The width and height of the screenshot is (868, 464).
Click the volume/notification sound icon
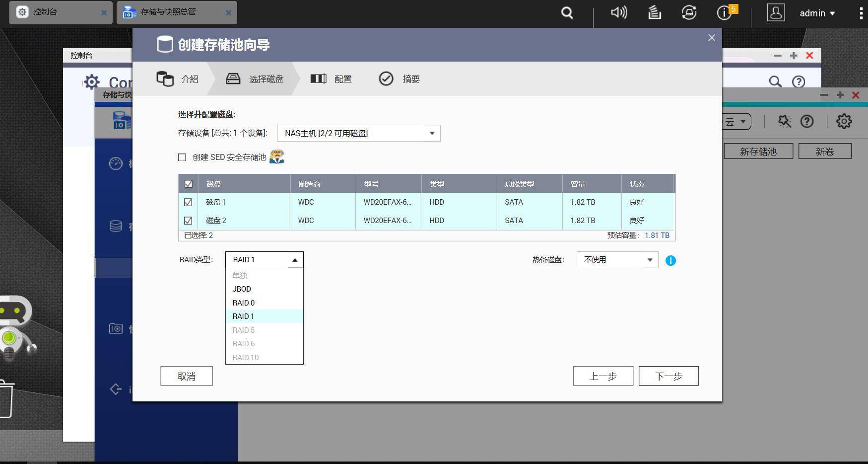click(618, 12)
